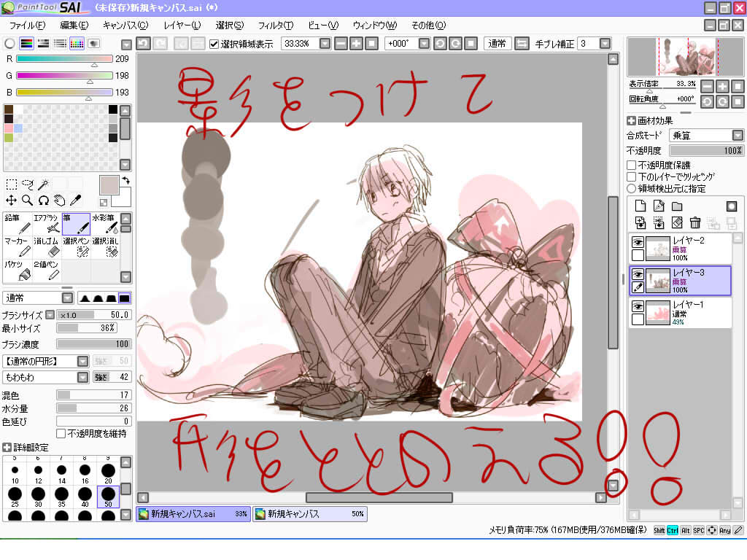747x560 pixels.
Task: Switch to 新規キャンバス 50% tab
Action: [309, 514]
